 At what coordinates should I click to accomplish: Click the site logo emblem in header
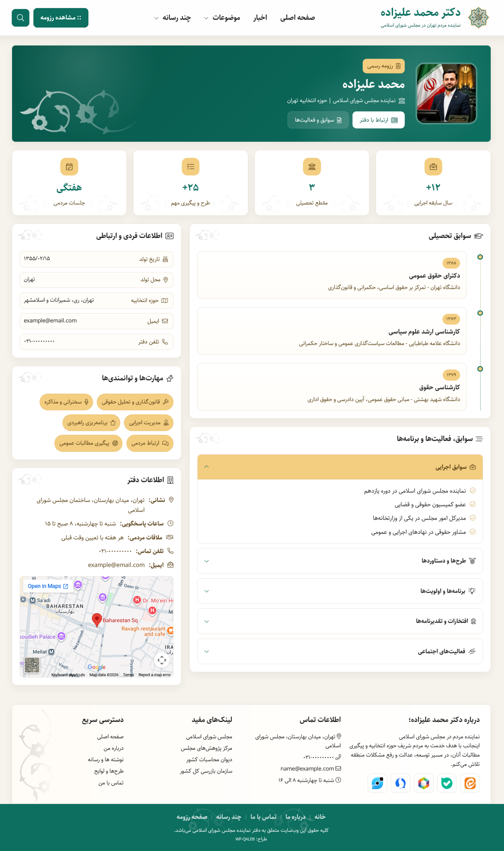point(478,18)
